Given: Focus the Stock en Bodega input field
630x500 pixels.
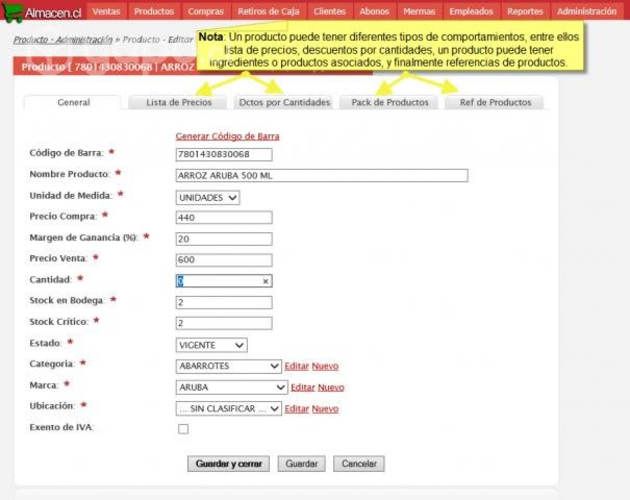Looking at the screenshot, I should point(224,302).
